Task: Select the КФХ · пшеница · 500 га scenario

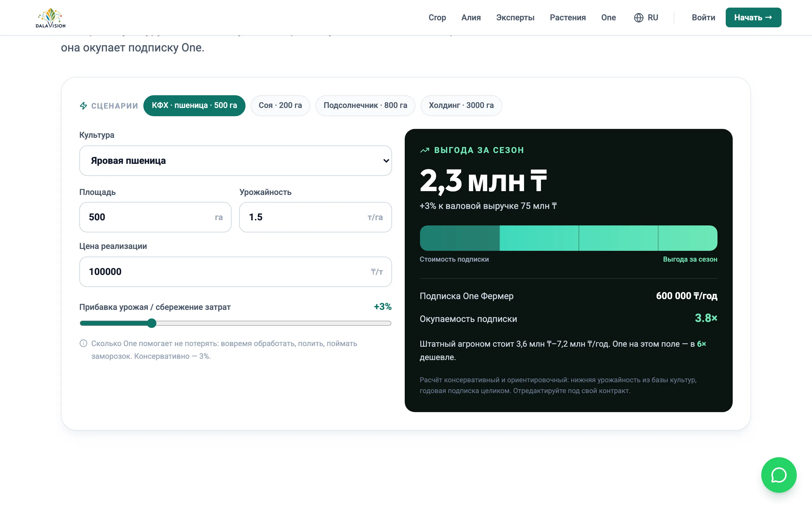Action: click(194, 105)
